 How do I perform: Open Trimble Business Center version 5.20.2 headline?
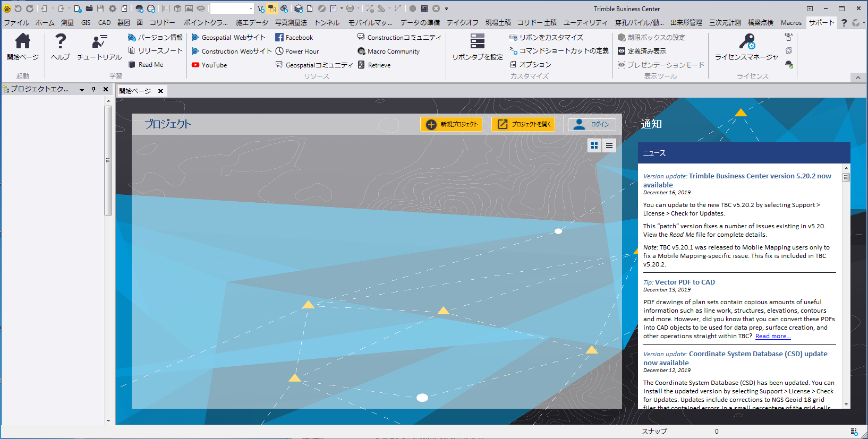coord(737,180)
